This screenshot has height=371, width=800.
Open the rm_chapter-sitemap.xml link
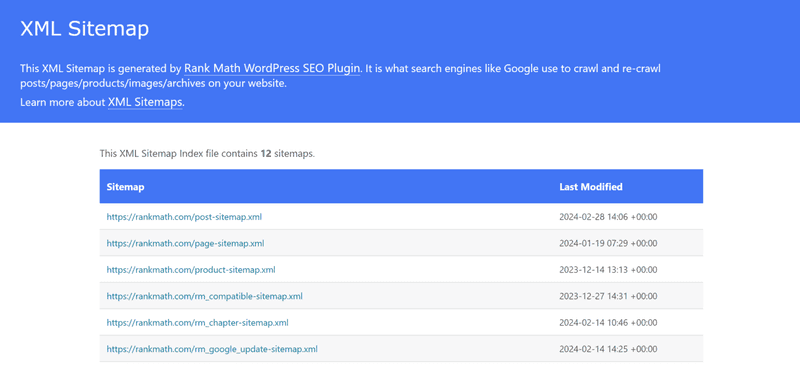click(x=197, y=323)
